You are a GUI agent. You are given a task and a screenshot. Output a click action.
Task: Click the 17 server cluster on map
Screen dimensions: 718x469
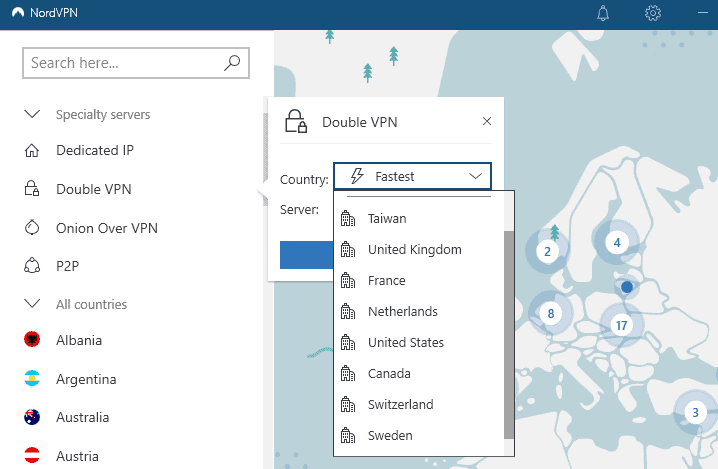tap(621, 325)
